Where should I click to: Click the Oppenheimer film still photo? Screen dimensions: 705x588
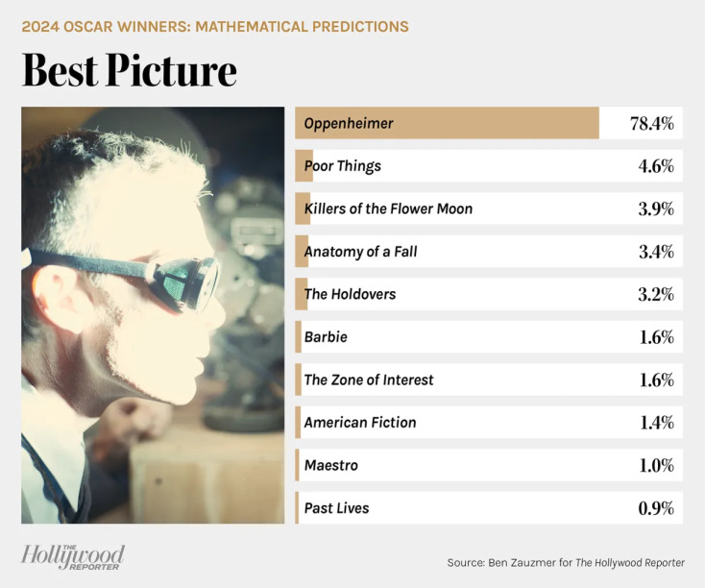(153, 315)
